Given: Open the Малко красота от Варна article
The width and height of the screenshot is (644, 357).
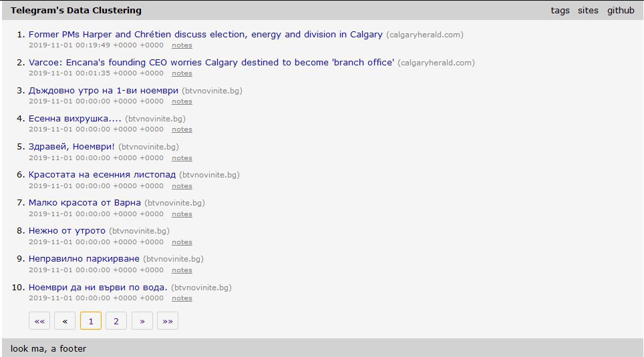Looking at the screenshot, I should click(85, 203).
